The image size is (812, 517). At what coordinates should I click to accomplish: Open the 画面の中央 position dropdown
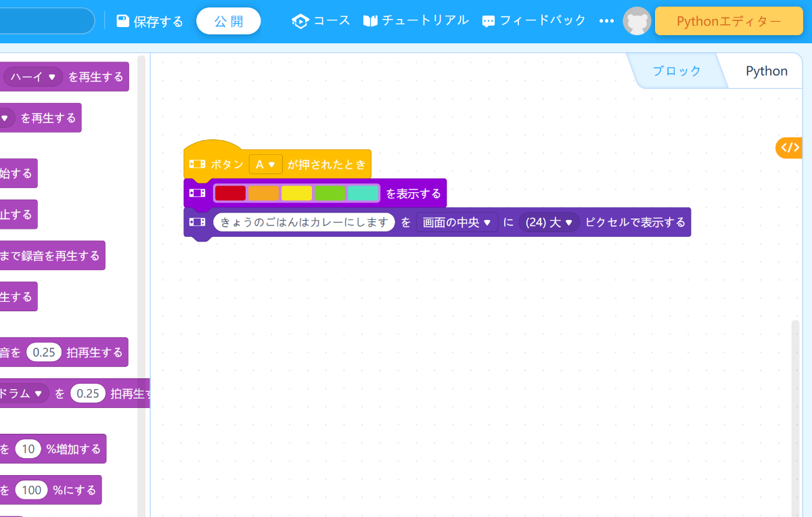click(x=457, y=222)
